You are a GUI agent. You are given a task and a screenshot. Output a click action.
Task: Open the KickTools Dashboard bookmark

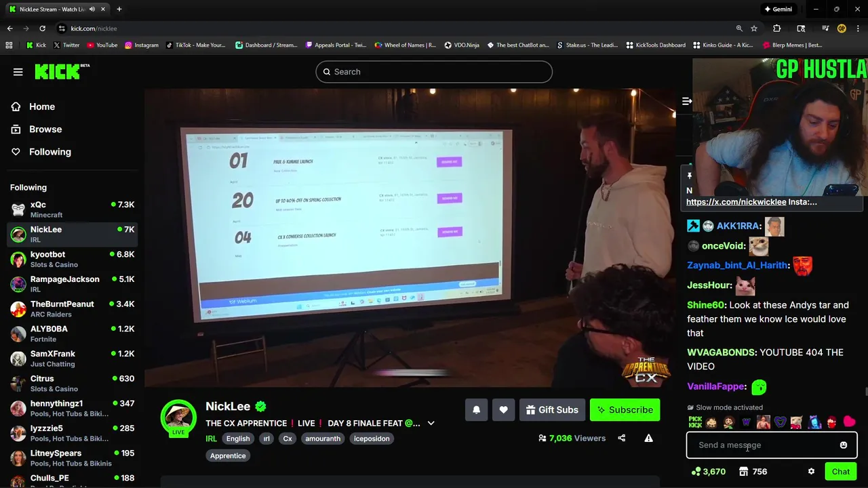656,45
